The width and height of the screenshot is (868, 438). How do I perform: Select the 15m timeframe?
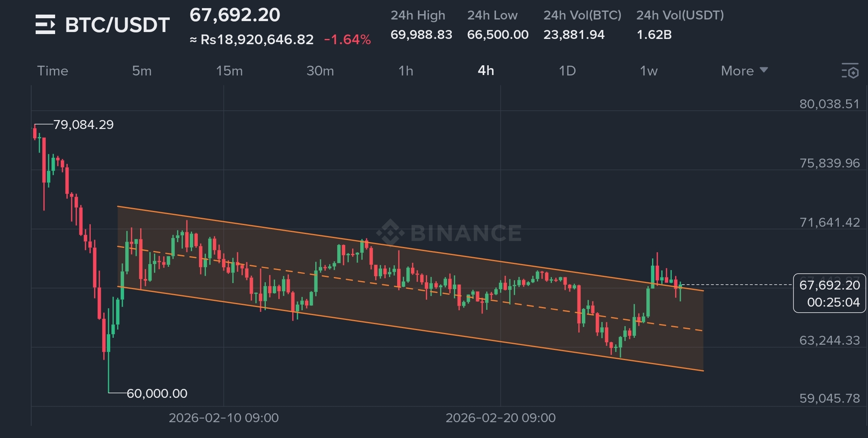pyautogui.click(x=229, y=71)
